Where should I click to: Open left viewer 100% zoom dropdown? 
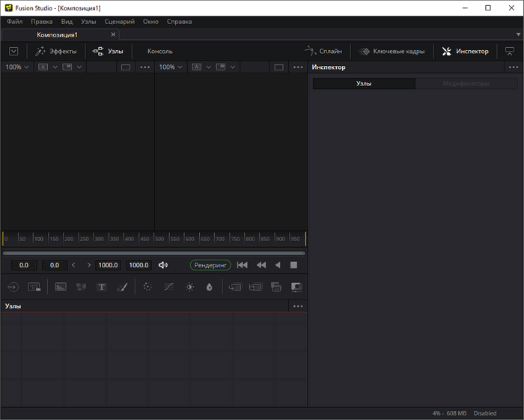point(17,67)
